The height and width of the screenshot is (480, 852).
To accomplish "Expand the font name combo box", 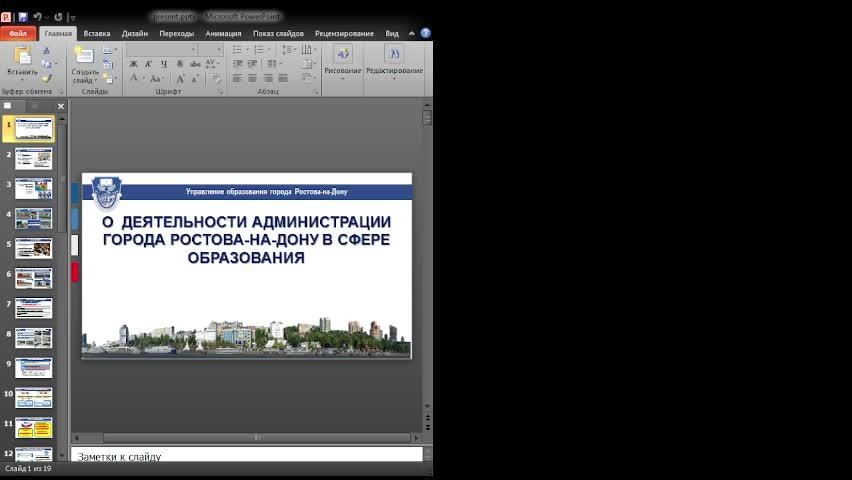I will pos(192,49).
